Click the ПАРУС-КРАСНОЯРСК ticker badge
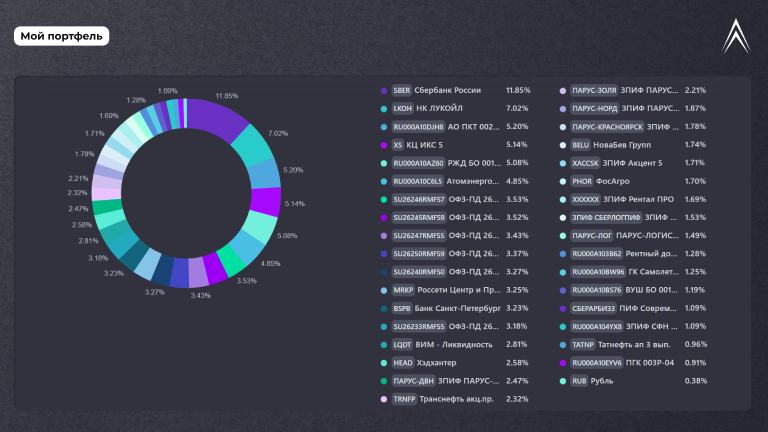The image size is (768, 432). [607, 127]
